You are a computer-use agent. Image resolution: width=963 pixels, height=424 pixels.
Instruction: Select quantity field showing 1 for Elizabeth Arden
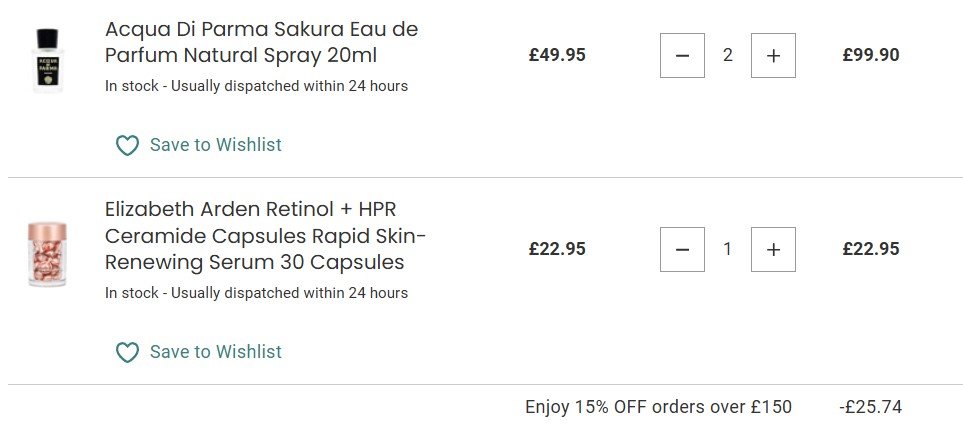pyautogui.click(x=728, y=250)
